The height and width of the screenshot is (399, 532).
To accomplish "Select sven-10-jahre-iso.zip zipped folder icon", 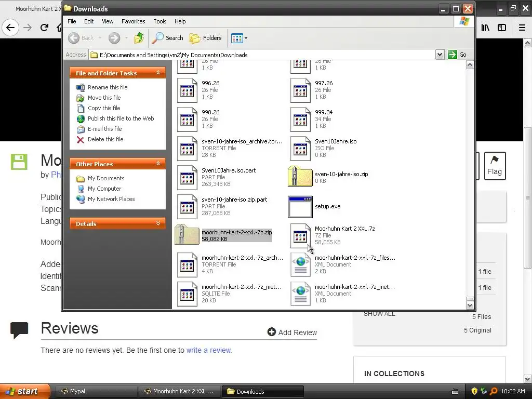I will click(x=300, y=177).
